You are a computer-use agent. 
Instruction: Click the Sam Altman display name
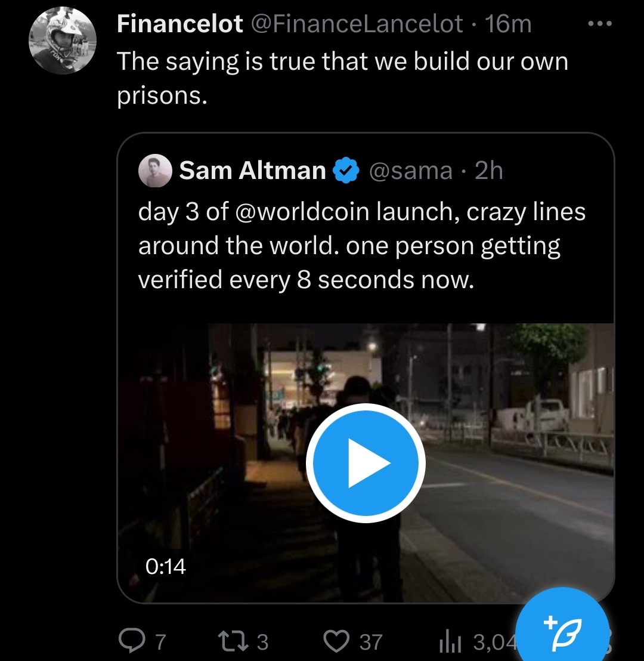(x=252, y=171)
